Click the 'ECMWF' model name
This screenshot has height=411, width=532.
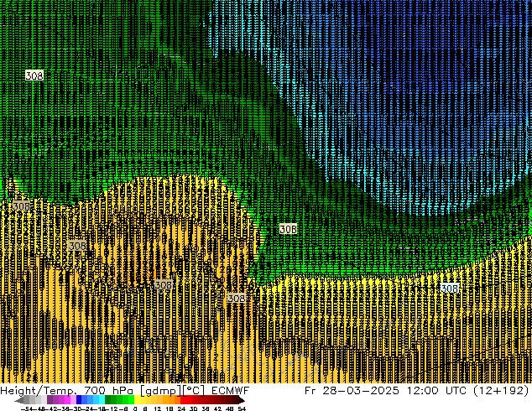coord(231,390)
